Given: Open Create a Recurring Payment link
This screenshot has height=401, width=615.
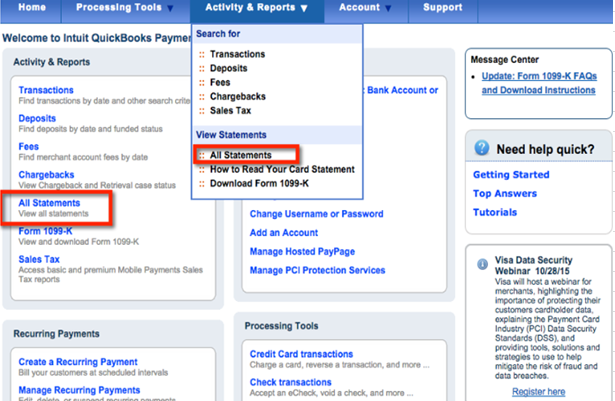Looking at the screenshot, I should point(78,362).
